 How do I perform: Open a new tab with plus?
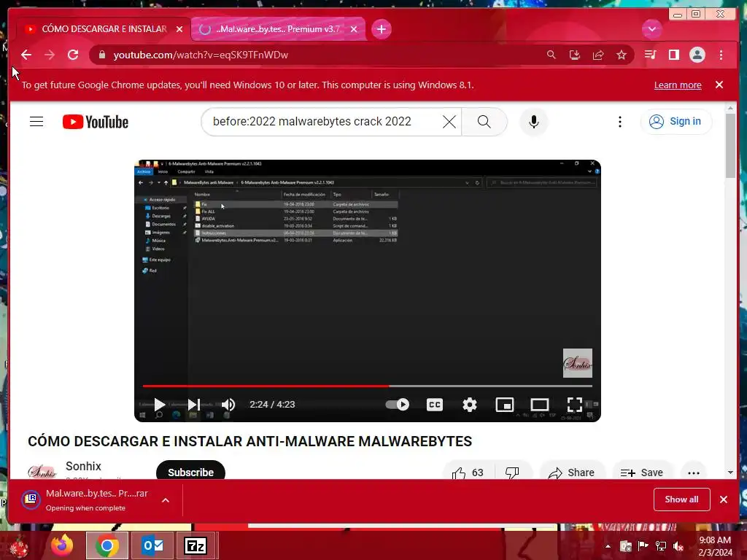coord(381,29)
